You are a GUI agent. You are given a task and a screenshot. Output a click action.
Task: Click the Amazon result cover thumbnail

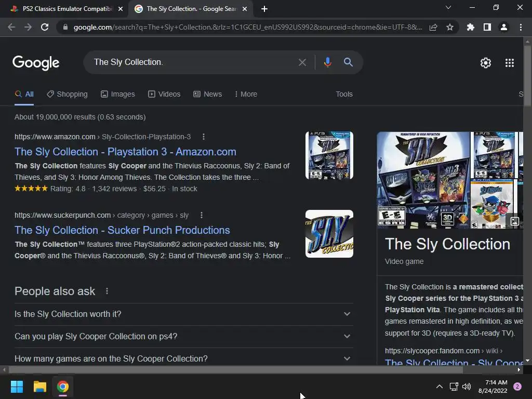tap(329, 155)
